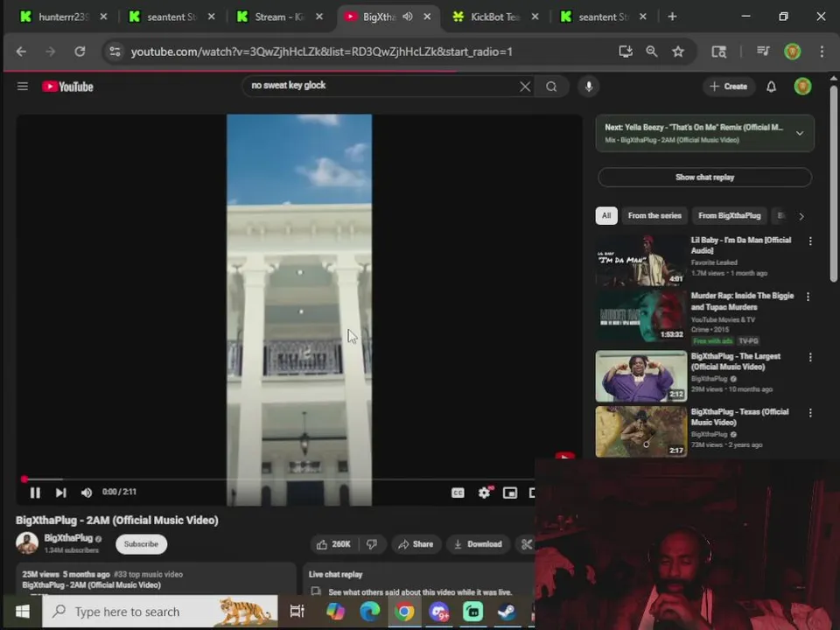The width and height of the screenshot is (840, 630).
Task: Open options for Texas video
Action: [810, 413]
